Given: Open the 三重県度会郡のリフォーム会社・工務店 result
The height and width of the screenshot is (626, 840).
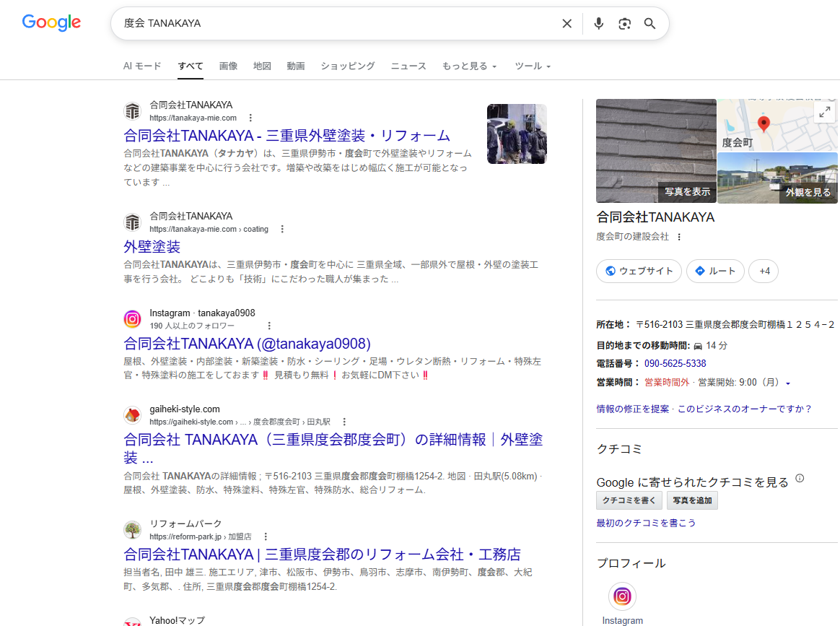Looking at the screenshot, I should [x=322, y=555].
